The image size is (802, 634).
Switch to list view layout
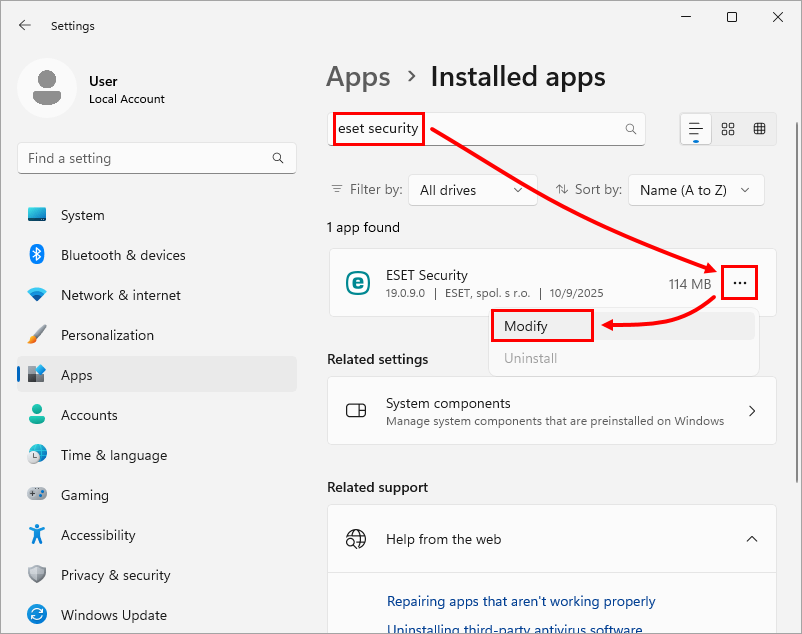point(696,129)
